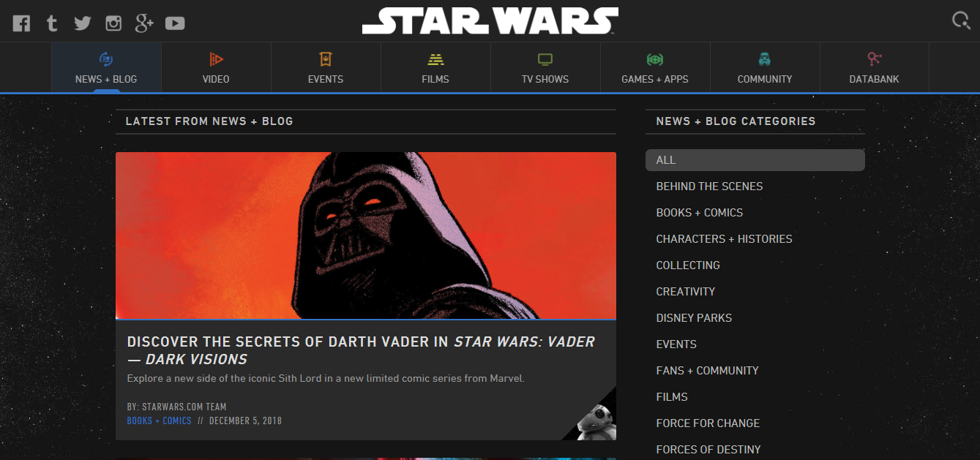
Task: Click the Video play icon
Action: (216, 59)
